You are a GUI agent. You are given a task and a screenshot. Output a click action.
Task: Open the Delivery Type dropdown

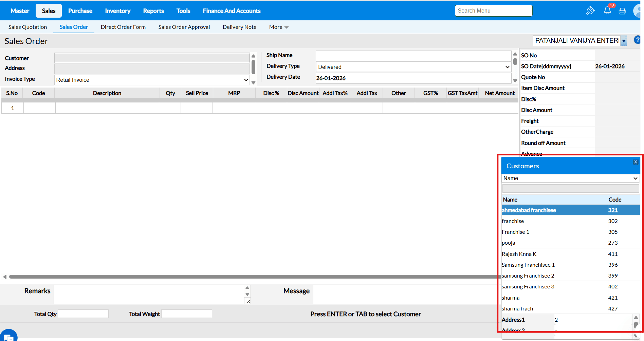point(413,67)
